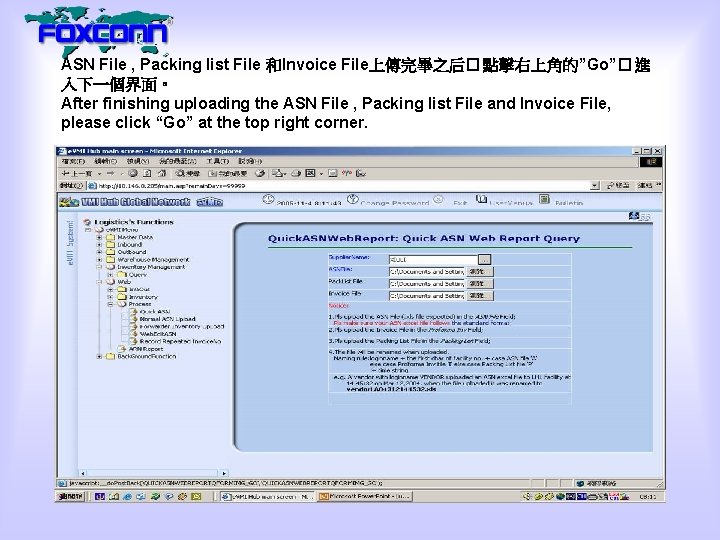Click the IE Stop button
The height and width of the screenshot is (540, 720).
pyautogui.click(x=133, y=174)
